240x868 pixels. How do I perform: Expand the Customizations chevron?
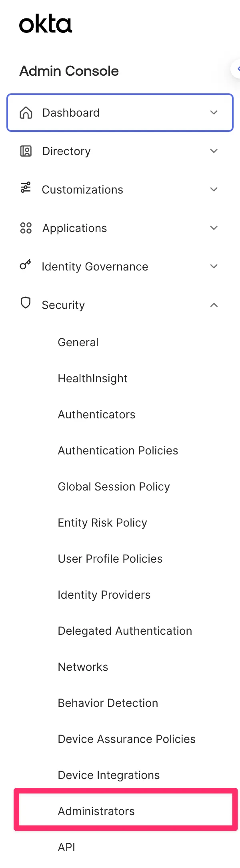tap(214, 190)
